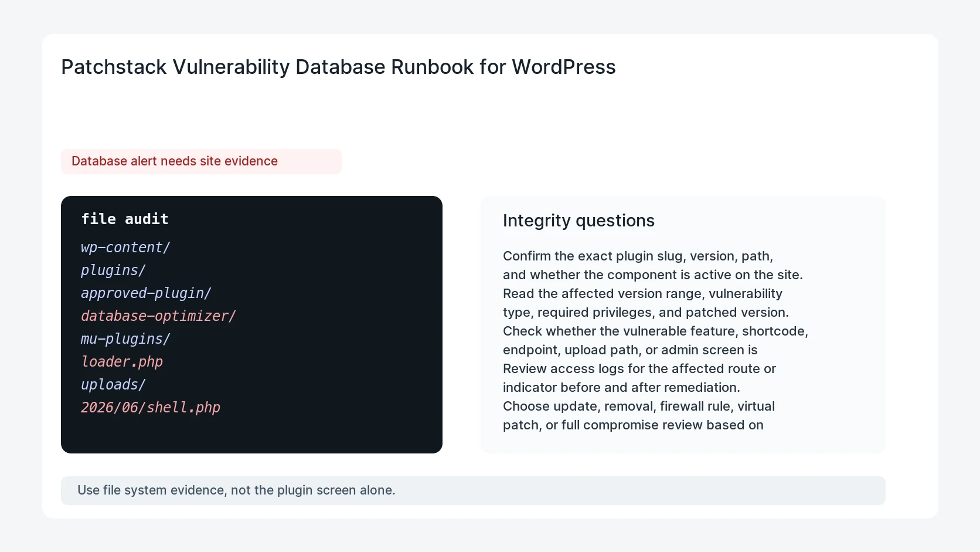Viewport: 980px width, 552px height.
Task: Click 'indicator before and after remediation.' line
Action: tap(621, 388)
